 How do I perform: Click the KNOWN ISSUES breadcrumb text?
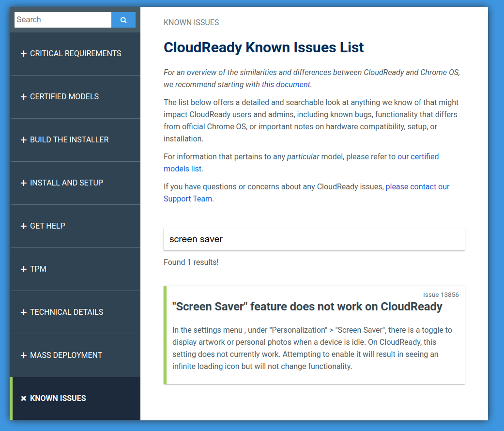coord(191,22)
